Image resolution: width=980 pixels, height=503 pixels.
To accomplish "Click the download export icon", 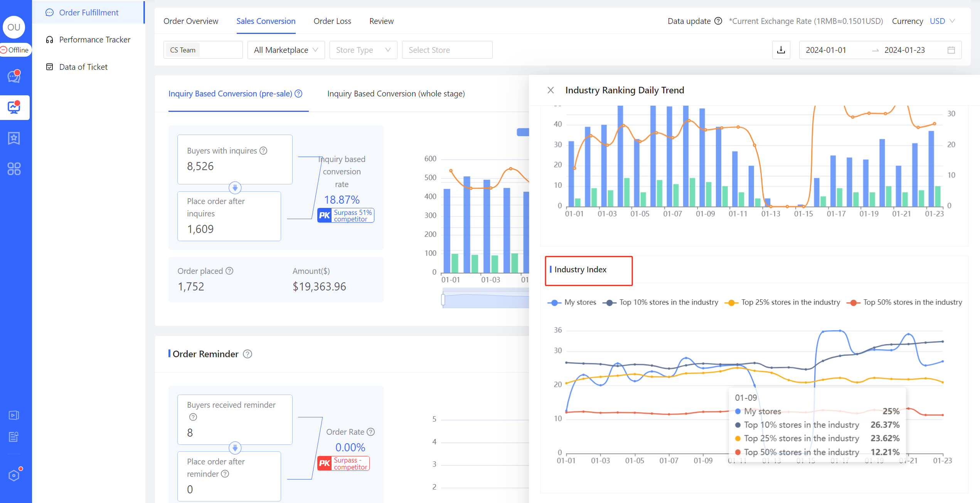I will click(x=781, y=50).
